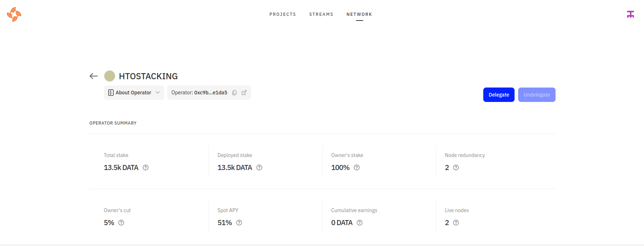Click the HTOSTACKING operator avatar circle

click(x=110, y=76)
